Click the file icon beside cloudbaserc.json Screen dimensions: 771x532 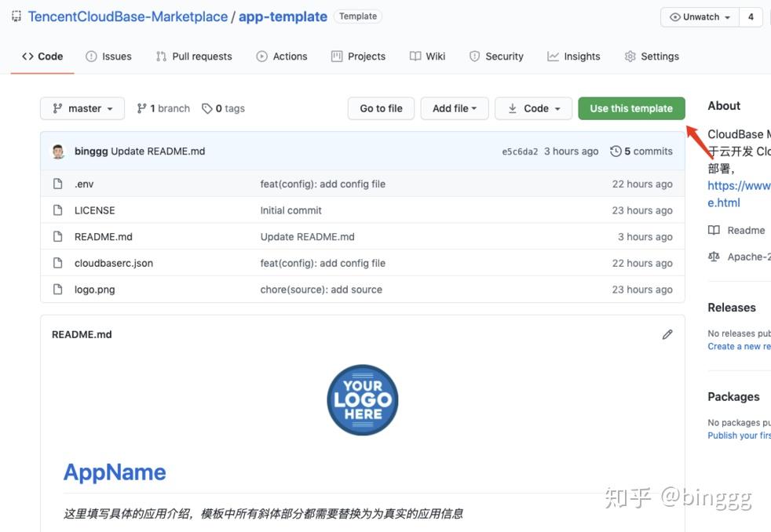click(x=57, y=263)
